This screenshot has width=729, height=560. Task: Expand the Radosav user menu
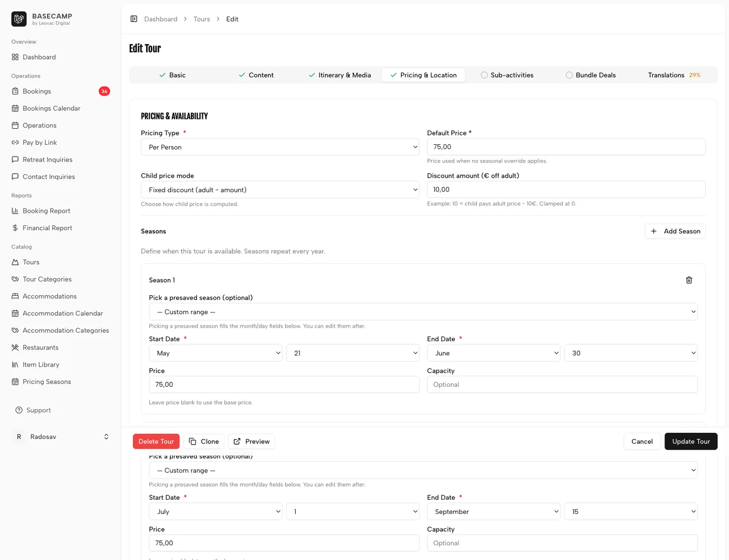pos(61,436)
